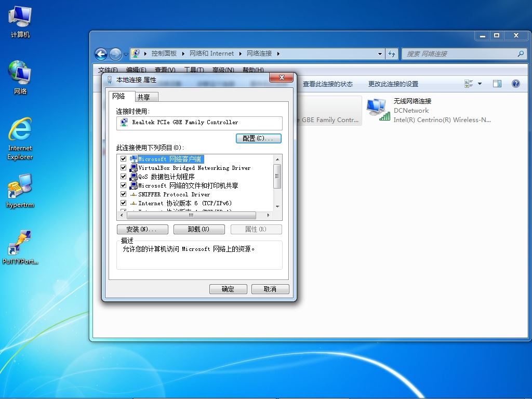Select the Internet Explorer desktop icon
The height and width of the screenshot is (399, 532).
20,138
